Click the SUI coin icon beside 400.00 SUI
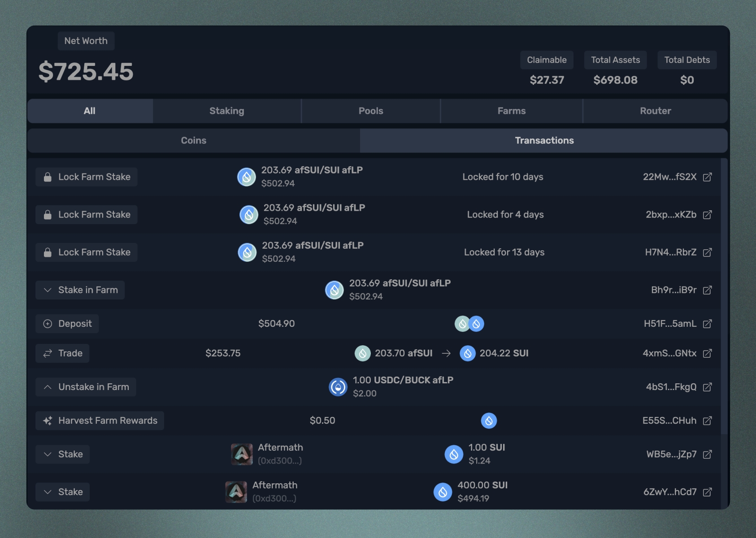756x538 pixels. click(443, 492)
